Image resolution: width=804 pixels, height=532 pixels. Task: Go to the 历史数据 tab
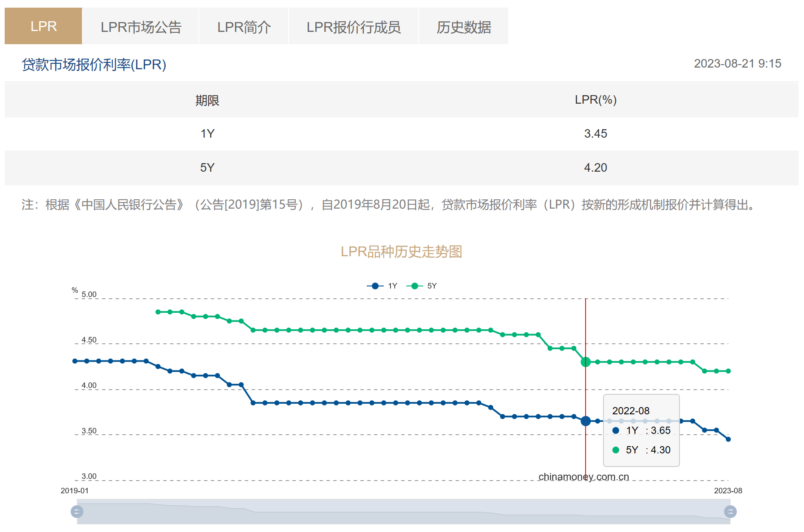click(464, 26)
